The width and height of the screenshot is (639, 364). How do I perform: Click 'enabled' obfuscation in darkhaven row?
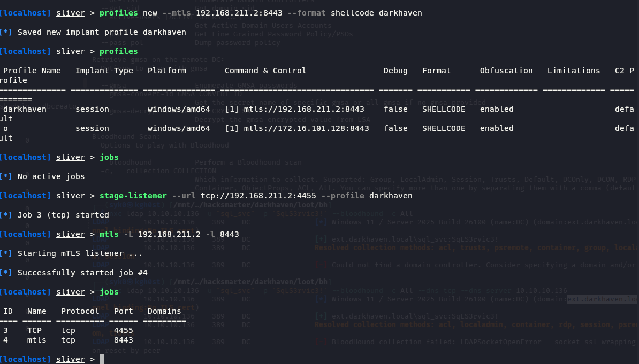point(496,109)
